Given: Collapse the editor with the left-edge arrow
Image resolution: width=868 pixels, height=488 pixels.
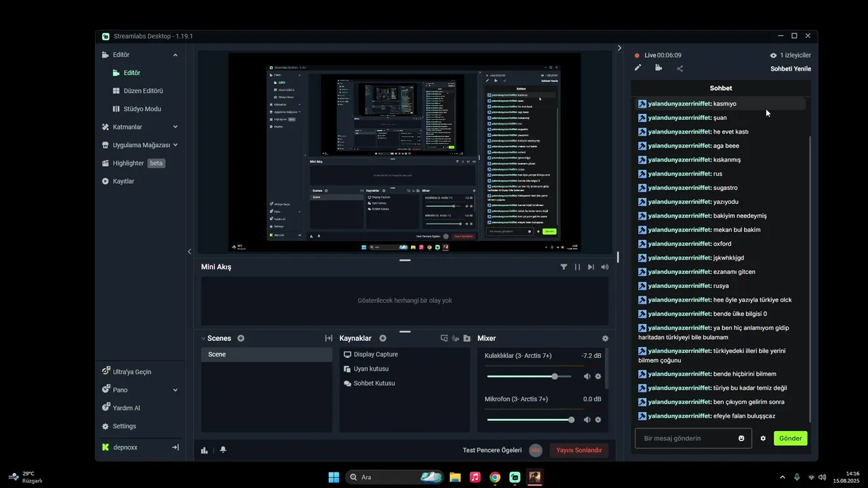Looking at the screenshot, I should 189,251.
